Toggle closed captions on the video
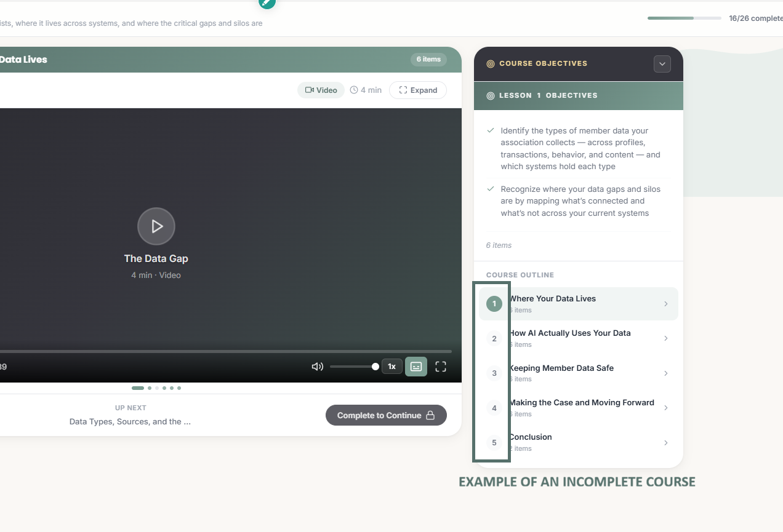783x532 pixels. (416, 367)
